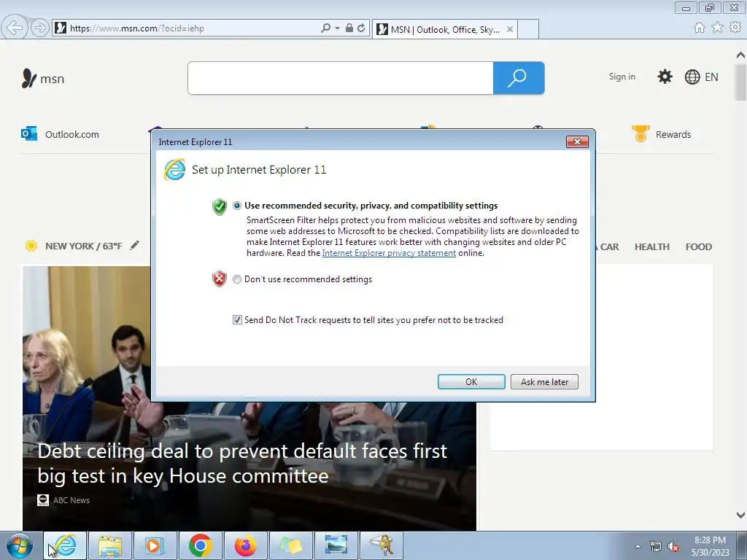
Task: Open the MSN settings gear icon
Action: pos(665,77)
